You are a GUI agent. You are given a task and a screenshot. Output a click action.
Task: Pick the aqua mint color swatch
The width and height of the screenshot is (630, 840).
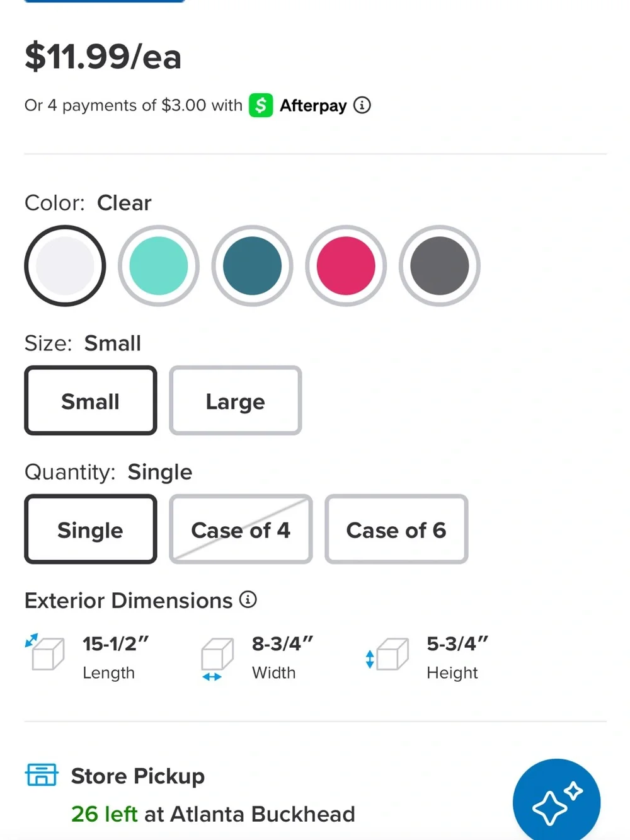[159, 266]
